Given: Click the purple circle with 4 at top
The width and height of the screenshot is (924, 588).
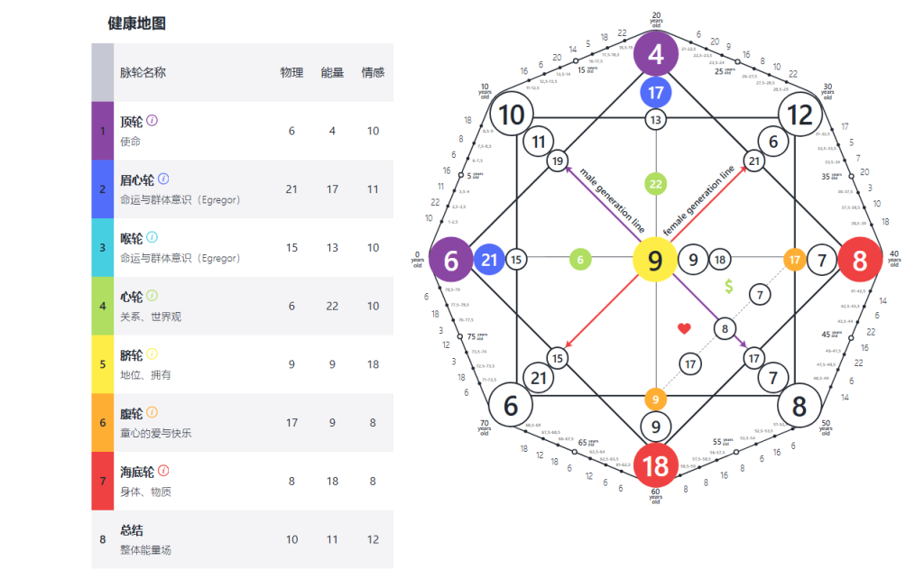Looking at the screenshot, I should (656, 55).
